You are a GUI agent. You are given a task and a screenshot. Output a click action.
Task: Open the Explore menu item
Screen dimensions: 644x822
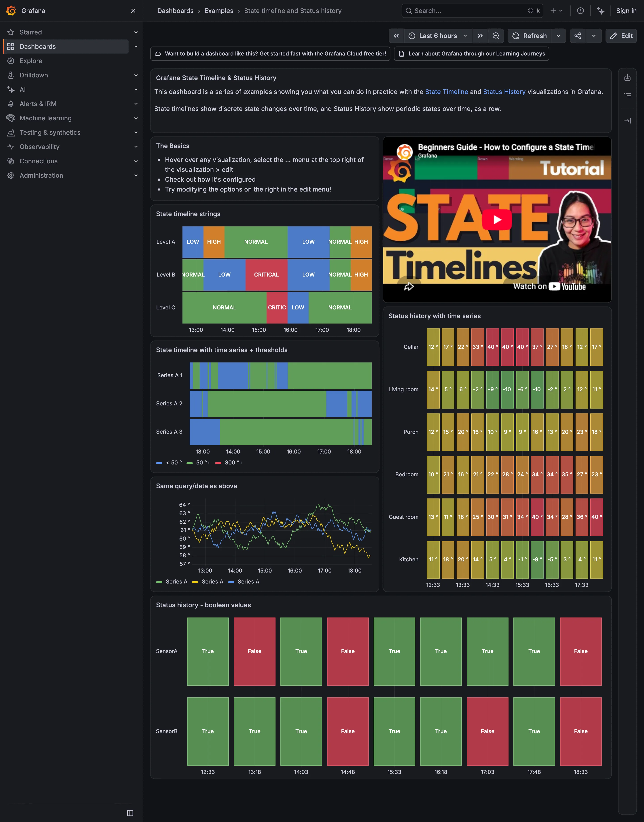pyautogui.click(x=31, y=61)
